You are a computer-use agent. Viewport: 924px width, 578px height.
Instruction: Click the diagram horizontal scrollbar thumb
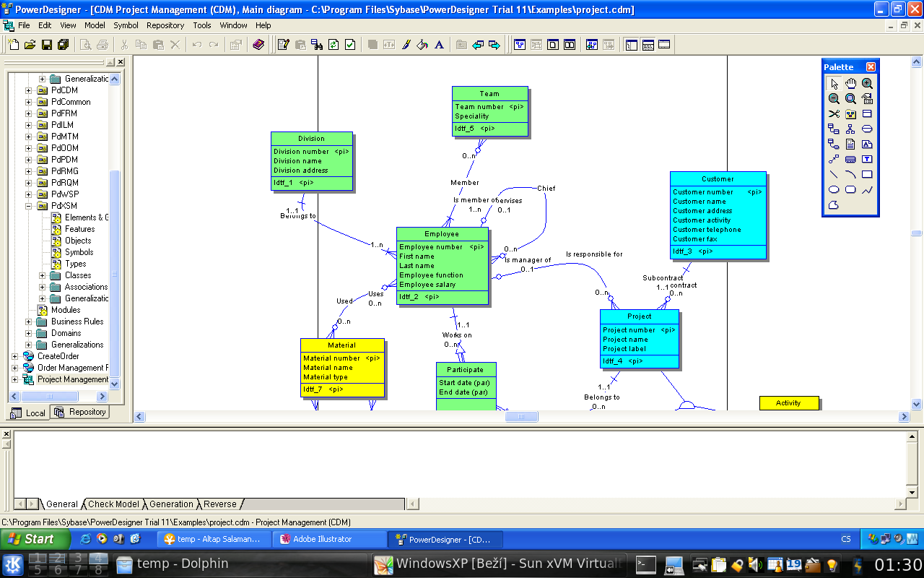(521, 416)
